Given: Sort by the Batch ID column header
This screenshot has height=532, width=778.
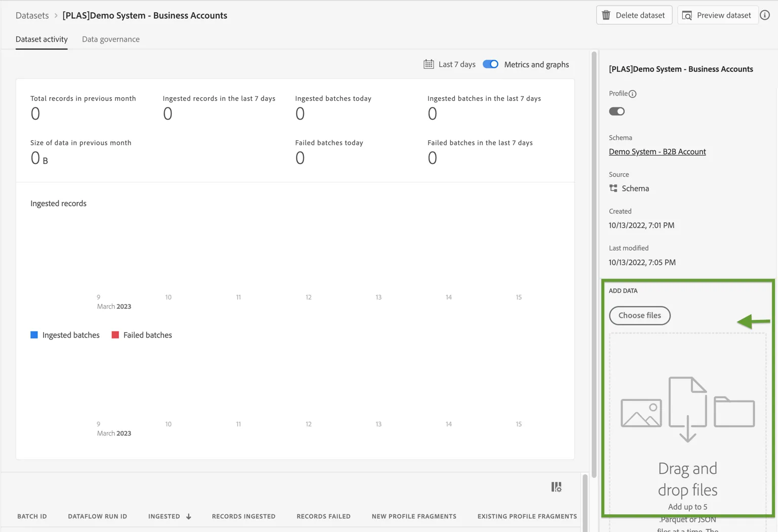Looking at the screenshot, I should (32, 516).
